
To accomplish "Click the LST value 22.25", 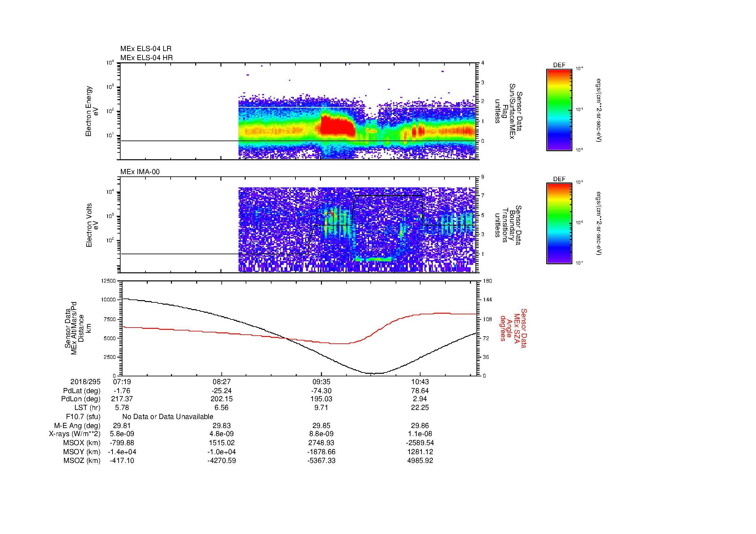I will pos(420,408).
